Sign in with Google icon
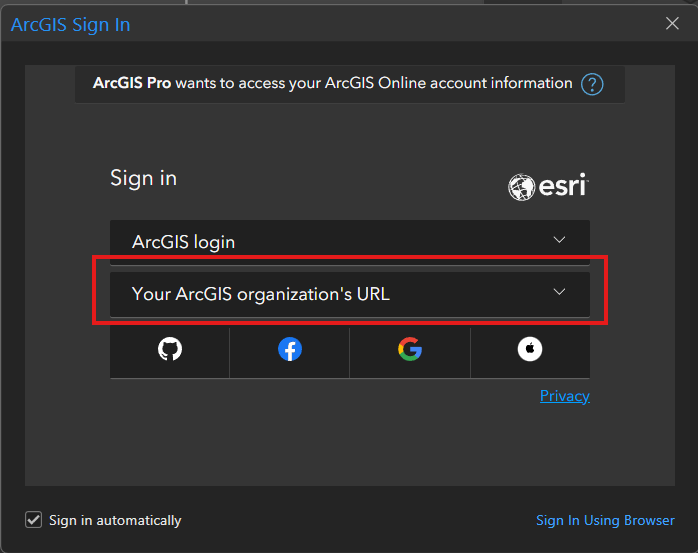The height and width of the screenshot is (553, 698). click(410, 349)
